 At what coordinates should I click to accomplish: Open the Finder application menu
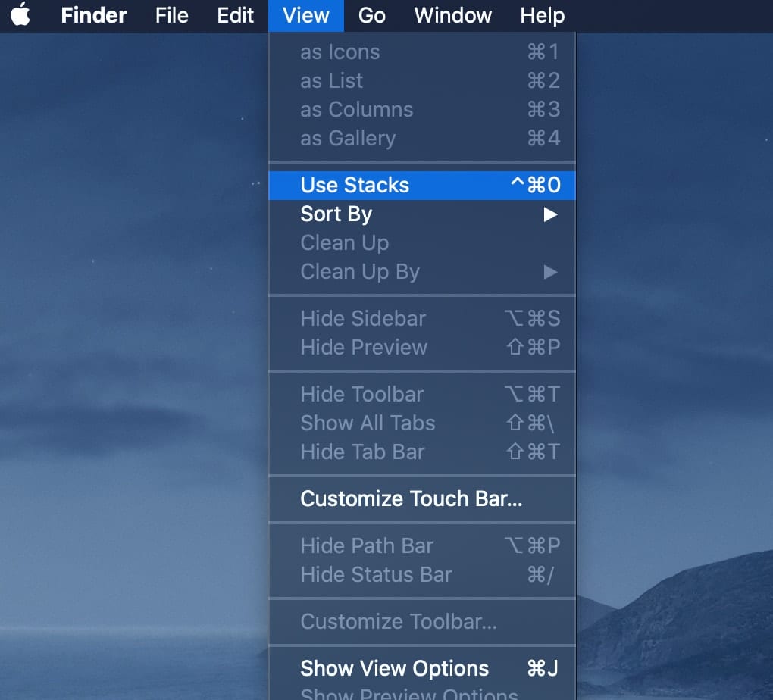point(94,15)
